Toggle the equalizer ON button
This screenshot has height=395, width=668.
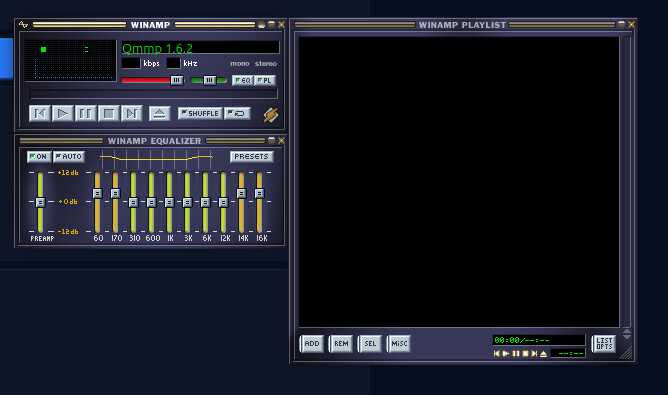point(39,157)
